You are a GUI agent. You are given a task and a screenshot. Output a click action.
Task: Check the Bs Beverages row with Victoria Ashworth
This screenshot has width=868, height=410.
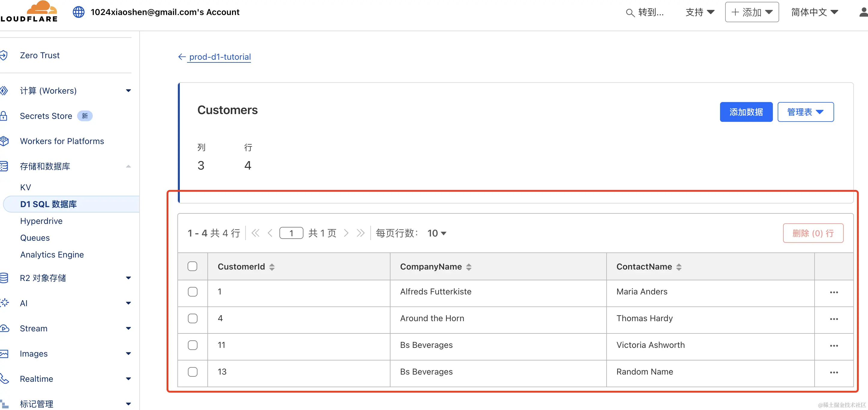pos(193,345)
